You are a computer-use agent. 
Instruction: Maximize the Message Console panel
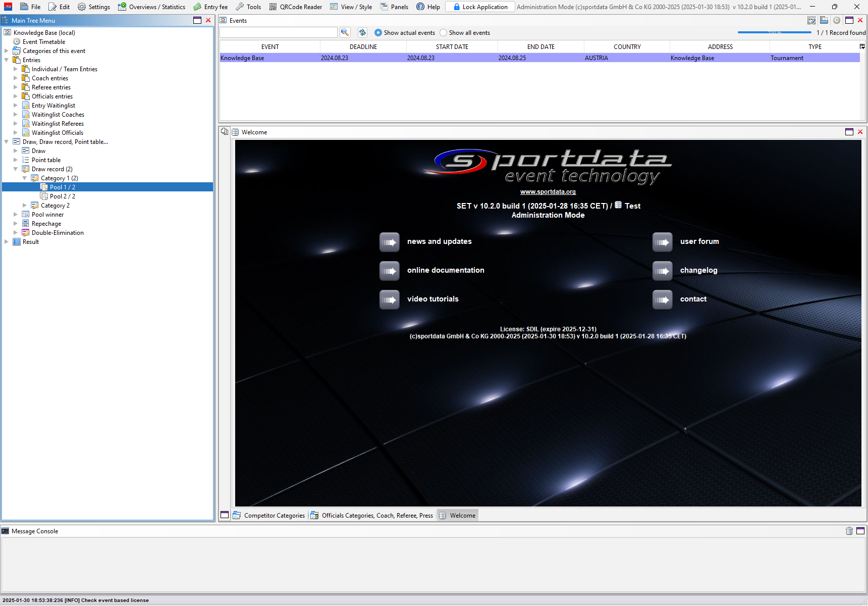(x=860, y=531)
